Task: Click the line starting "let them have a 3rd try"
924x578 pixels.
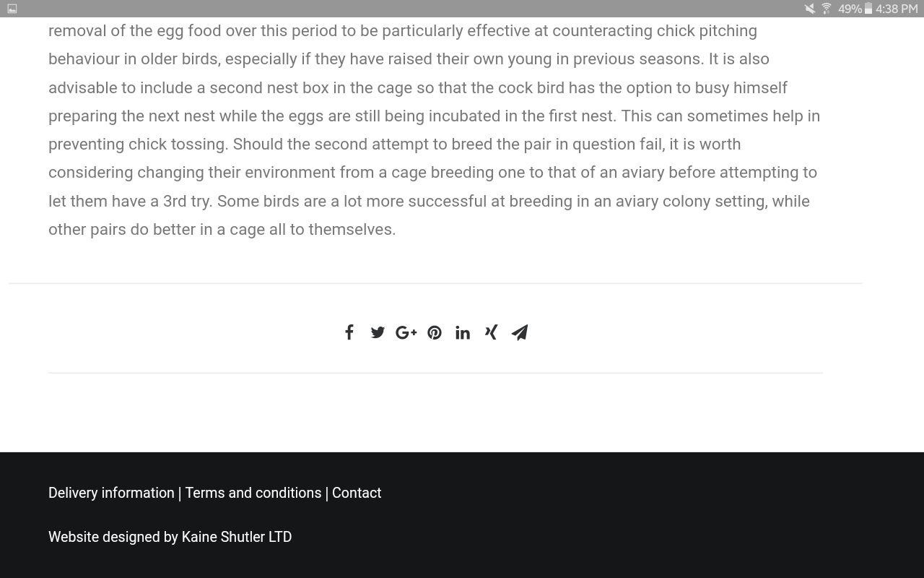Action: [429, 201]
